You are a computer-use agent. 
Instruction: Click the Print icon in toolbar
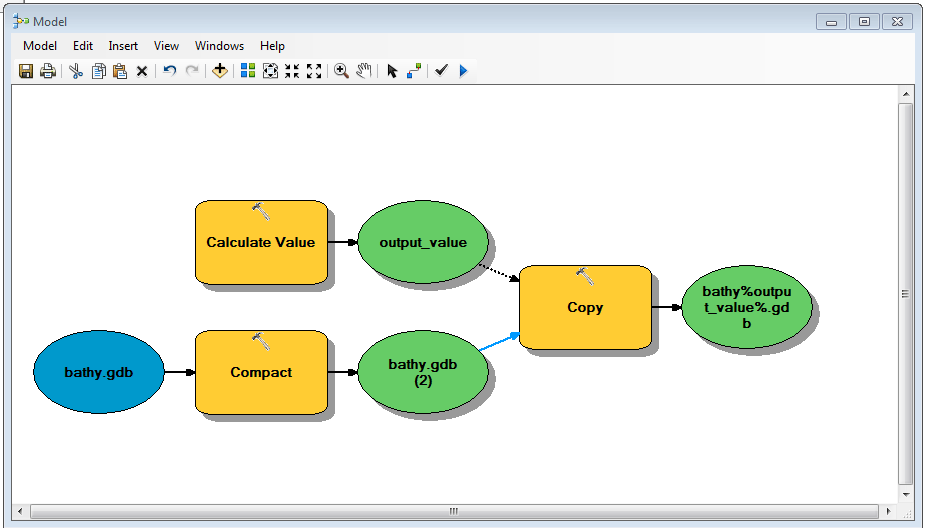[47, 71]
